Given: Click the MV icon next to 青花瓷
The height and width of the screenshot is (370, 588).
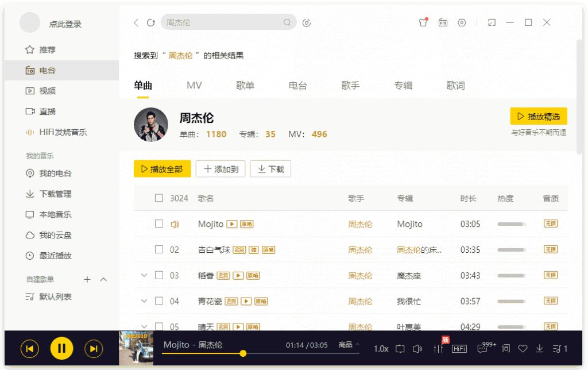Looking at the screenshot, I should click(x=246, y=301).
